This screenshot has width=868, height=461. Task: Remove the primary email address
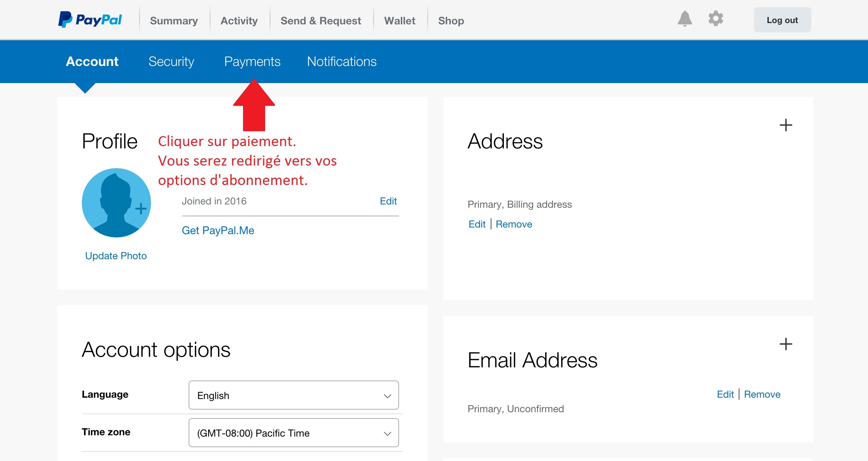tap(762, 394)
